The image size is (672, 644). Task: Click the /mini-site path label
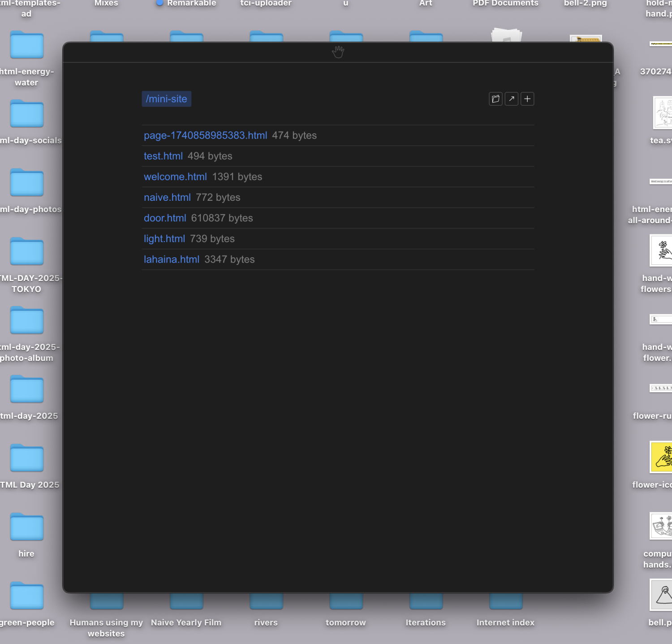click(166, 99)
